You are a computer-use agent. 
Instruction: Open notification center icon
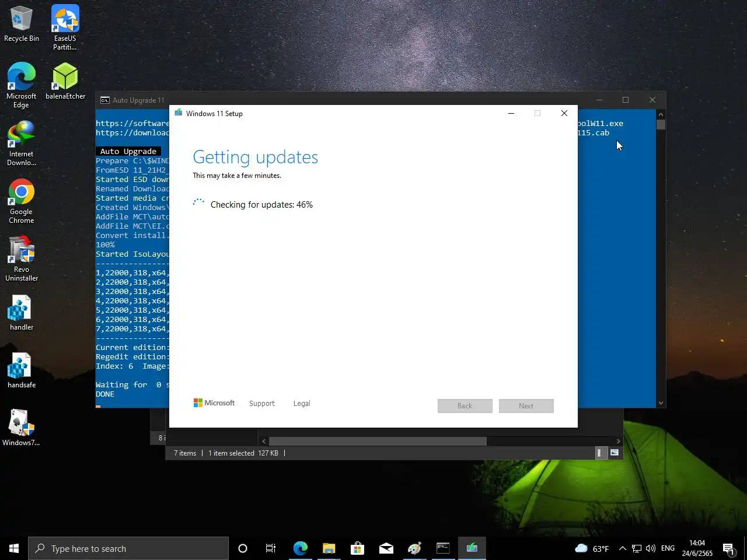pos(729,548)
